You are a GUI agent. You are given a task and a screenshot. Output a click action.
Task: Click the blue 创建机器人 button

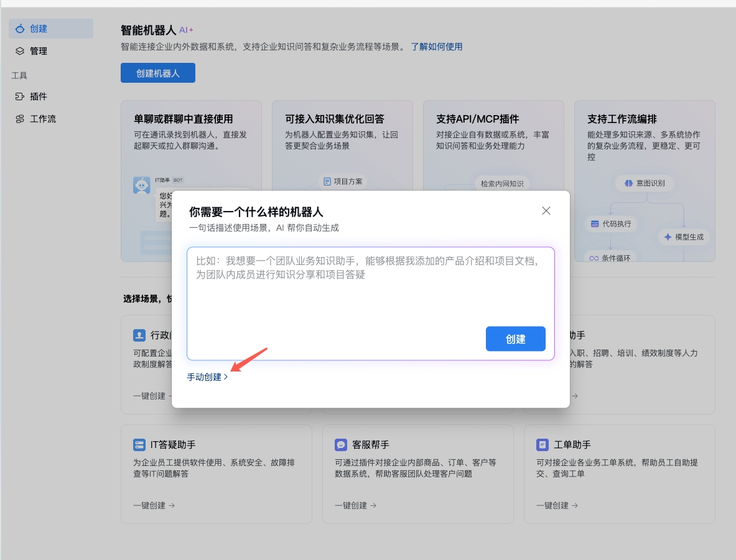pyautogui.click(x=158, y=73)
